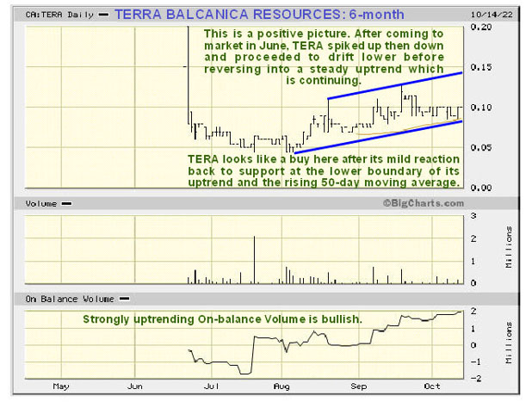
Task: Click the 'Jun' month label
Action: point(134,386)
